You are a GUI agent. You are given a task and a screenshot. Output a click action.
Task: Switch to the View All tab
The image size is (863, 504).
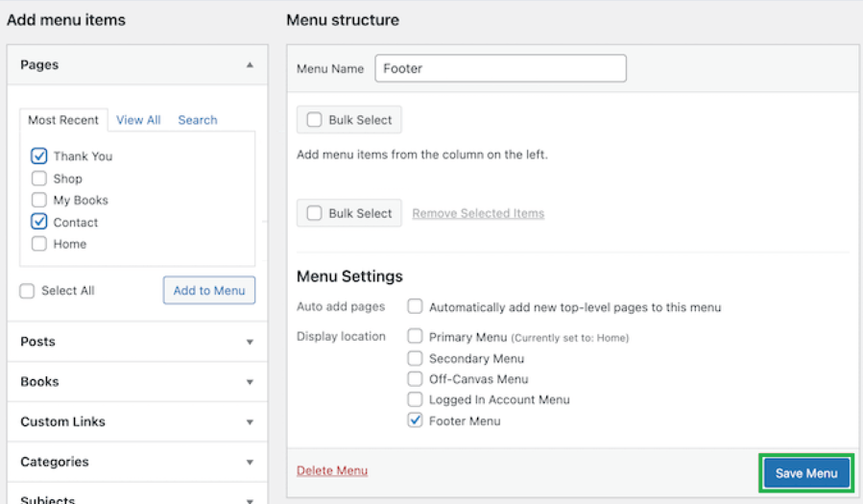[138, 120]
